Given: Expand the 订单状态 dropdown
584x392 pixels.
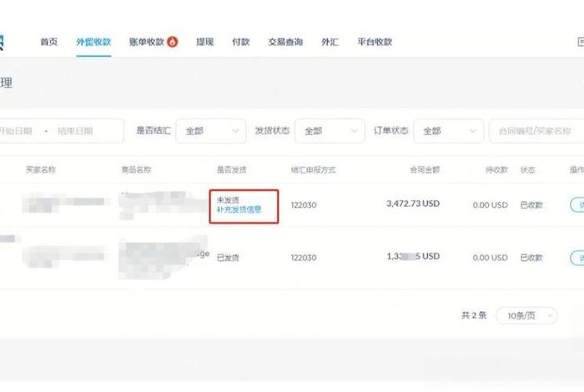Looking at the screenshot, I should pyautogui.click(x=449, y=131).
